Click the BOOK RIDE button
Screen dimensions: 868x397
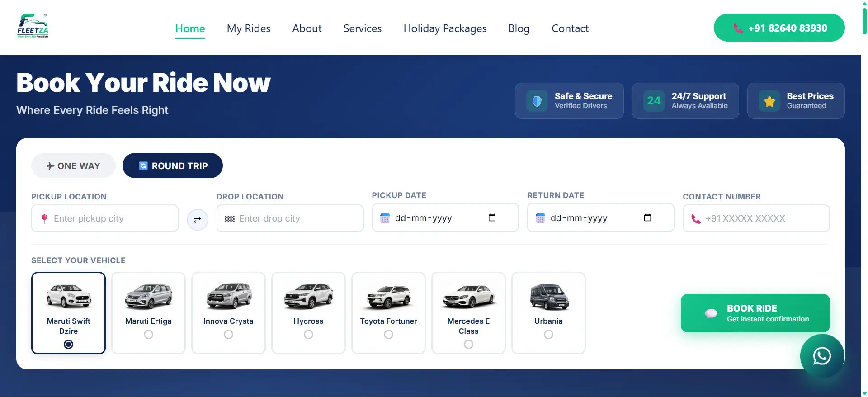(x=755, y=313)
